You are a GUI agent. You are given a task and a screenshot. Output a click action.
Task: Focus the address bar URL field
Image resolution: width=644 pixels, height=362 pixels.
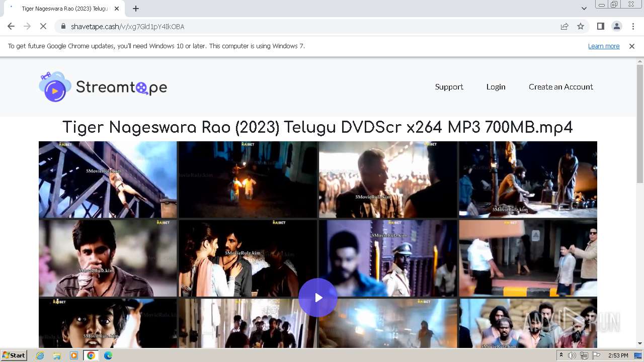click(x=307, y=26)
